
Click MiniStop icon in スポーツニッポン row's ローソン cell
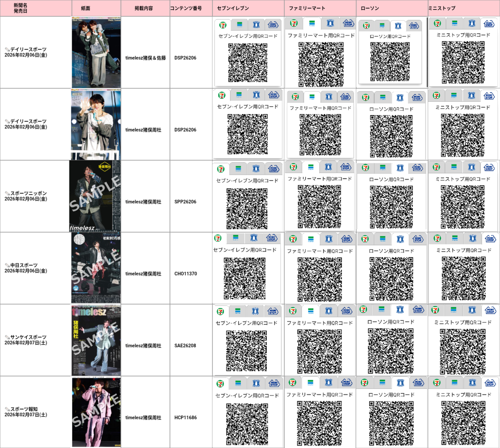[x=417, y=168]
